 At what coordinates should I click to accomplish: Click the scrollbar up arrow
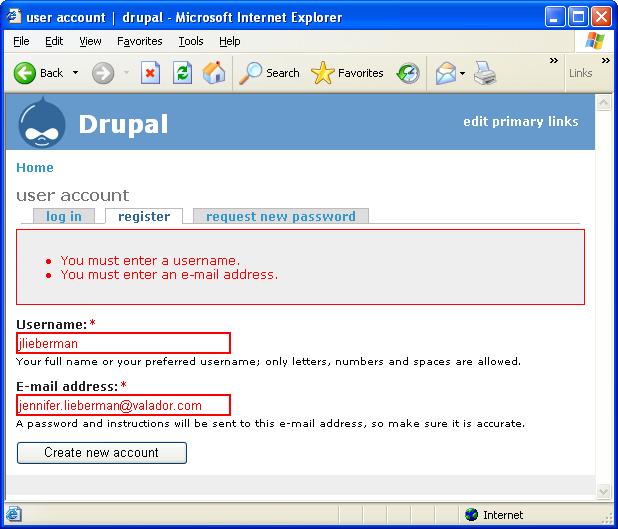[603, 103]
